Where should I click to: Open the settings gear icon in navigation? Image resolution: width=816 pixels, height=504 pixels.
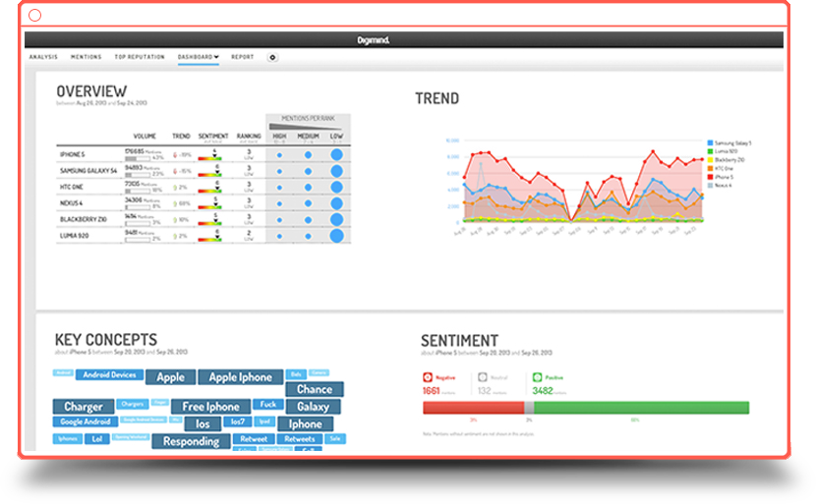click(x=272, y=57)
